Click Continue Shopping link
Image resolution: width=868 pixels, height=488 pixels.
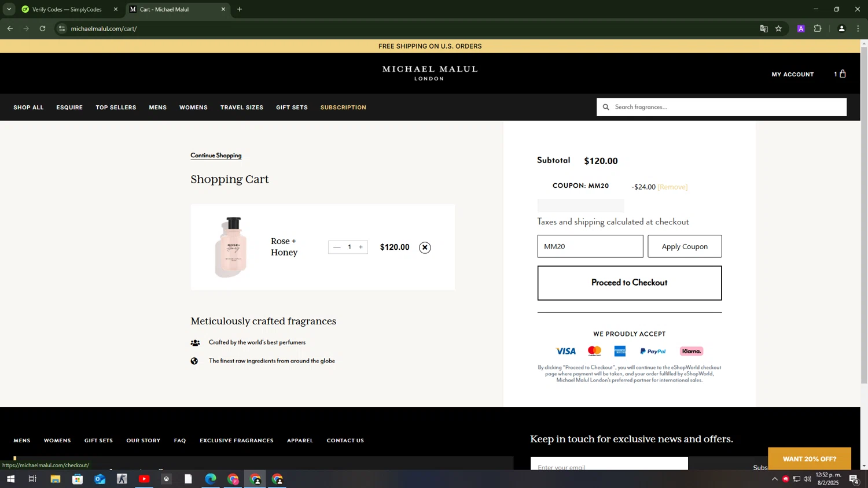point(216,156)
